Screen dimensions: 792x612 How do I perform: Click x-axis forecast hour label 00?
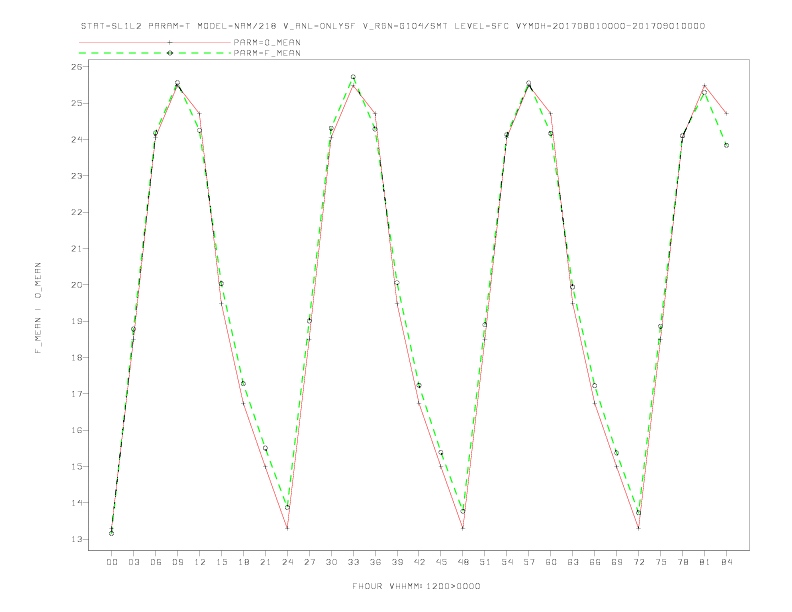pos(112,562)
